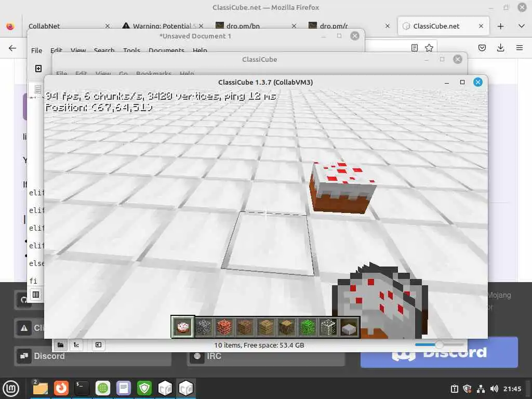
Task: Open the volume control in the tray
Action: pyautogui.click(x=494, y=389)
